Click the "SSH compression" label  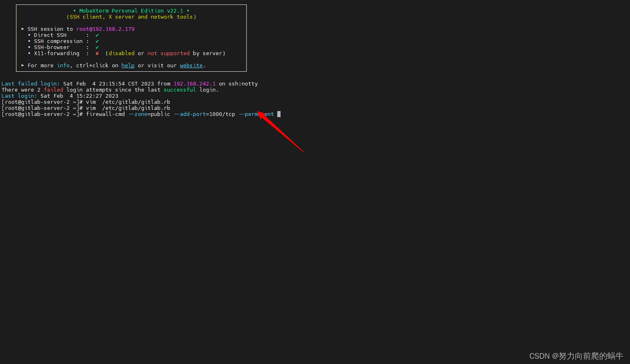(58, 41)
